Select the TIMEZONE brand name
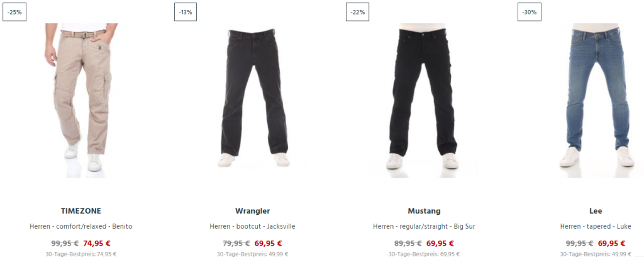644x257 pixels. pos(81,211)
